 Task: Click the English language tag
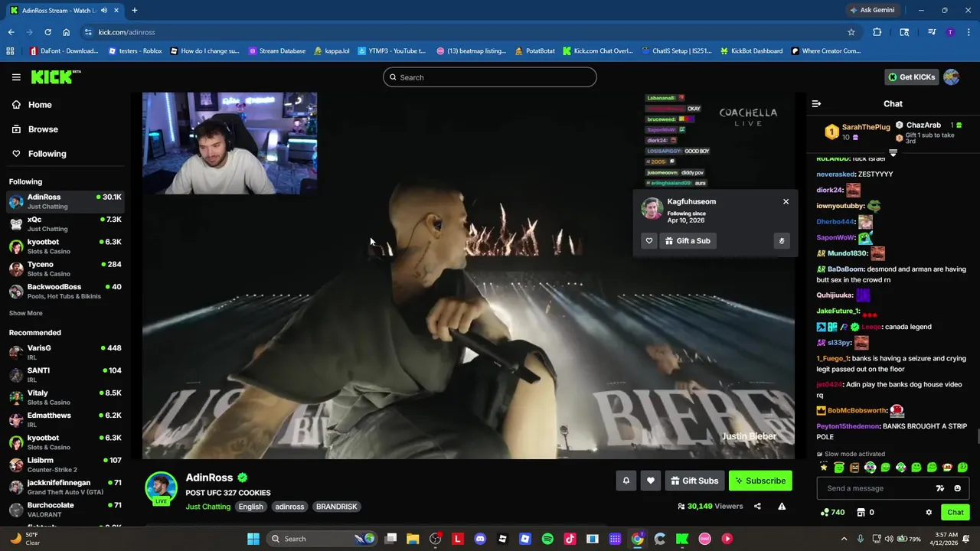250,507
